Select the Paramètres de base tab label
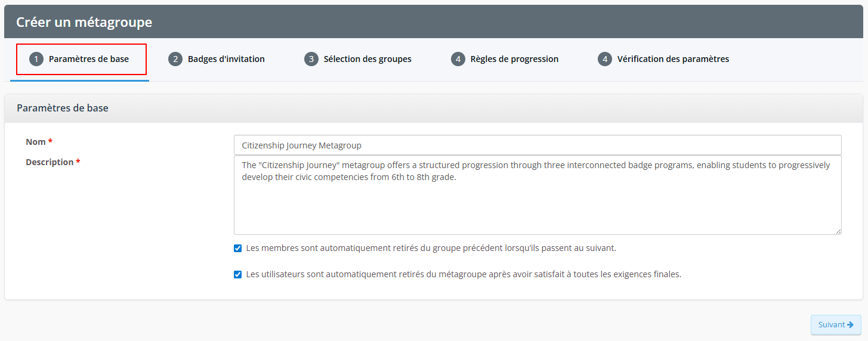The height and width of the screenshot is (341, 868). tap(89, 59)
